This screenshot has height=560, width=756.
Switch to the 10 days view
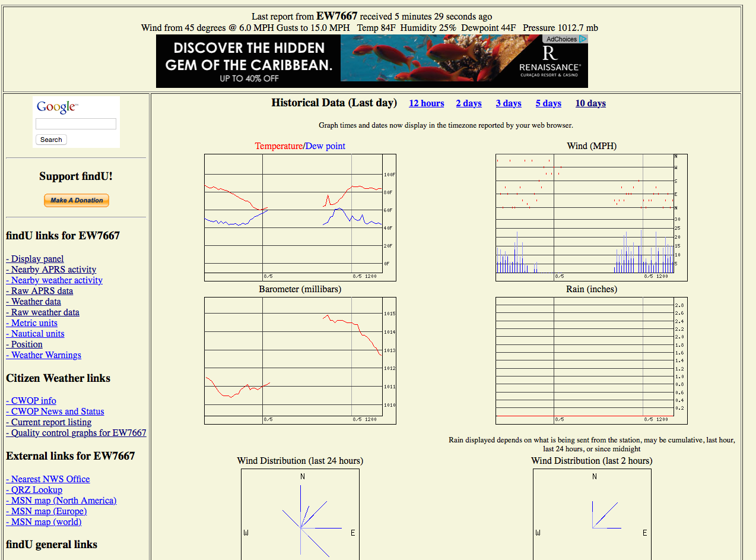click(x=590, y=103)
